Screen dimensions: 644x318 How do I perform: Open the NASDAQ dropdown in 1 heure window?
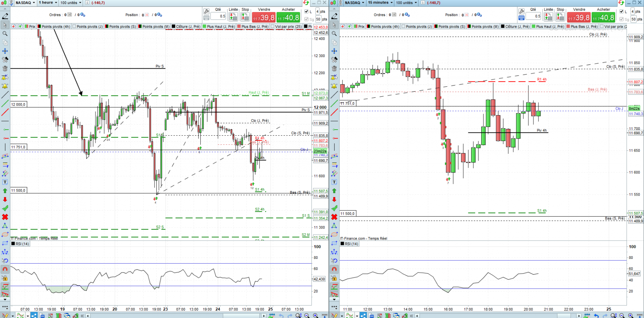coord(25,3)
